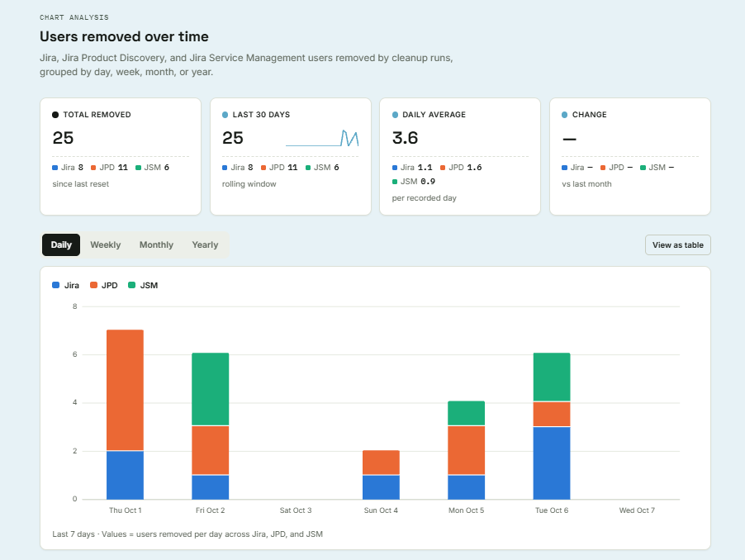Viewport: 745px width, 560px height.
Task: Click the sparkline in the Last 30 Days card
Action: click(322, 138)
